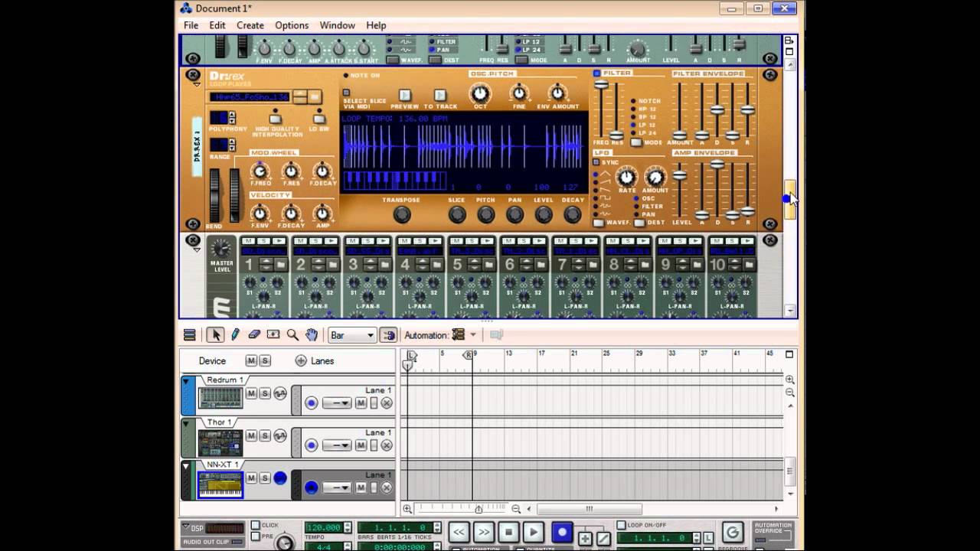Screen dimensions: 980x551
Task: Delete Redrum 1 Lane 1 with X
Action: pyautogui.click(x=387, y=403)
